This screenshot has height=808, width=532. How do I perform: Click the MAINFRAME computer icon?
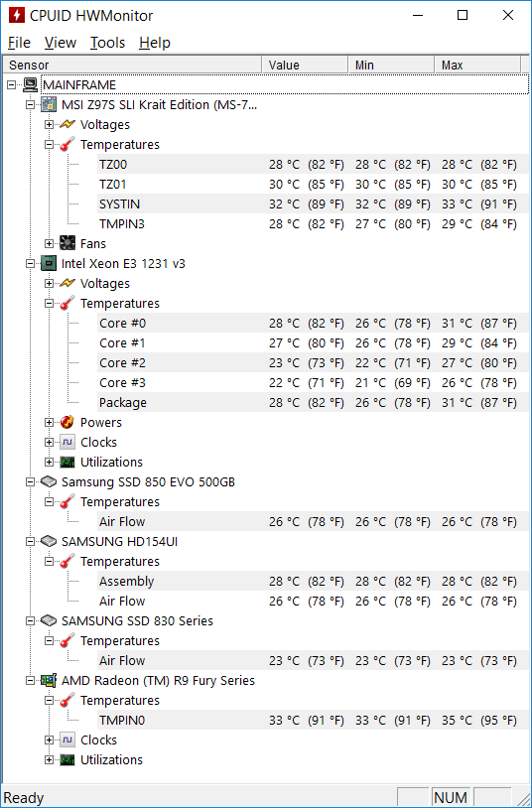click(x=31, y=85)
